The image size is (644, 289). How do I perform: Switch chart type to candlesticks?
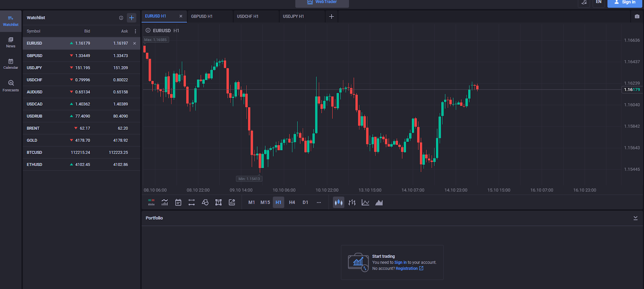(339, 202)
